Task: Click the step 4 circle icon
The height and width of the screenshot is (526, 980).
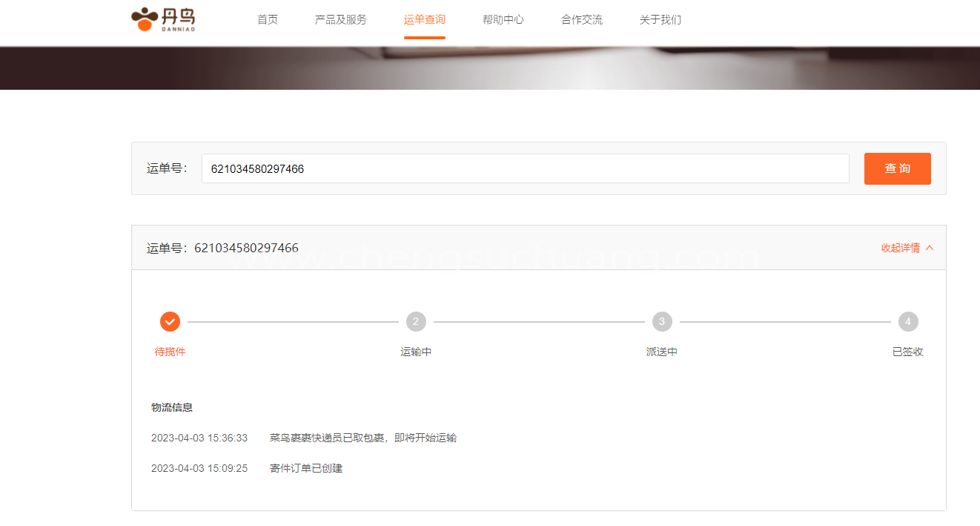Action: [x=908, y=321]
